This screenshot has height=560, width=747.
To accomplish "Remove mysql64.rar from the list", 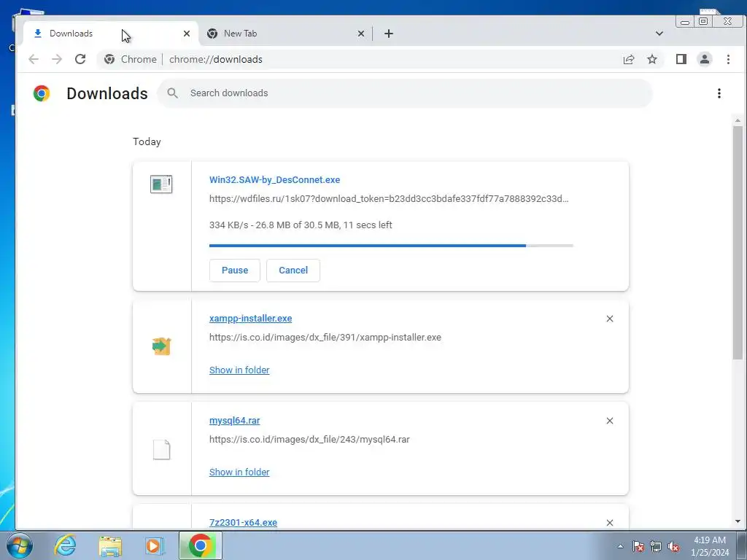I will pyautogui.click(x=609, y=421).
